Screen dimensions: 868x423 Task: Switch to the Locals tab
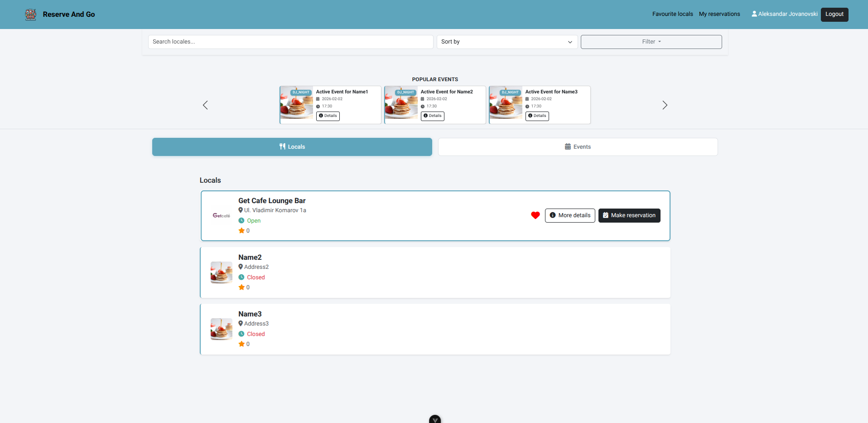pyautogui.click(x=292, y=147)
